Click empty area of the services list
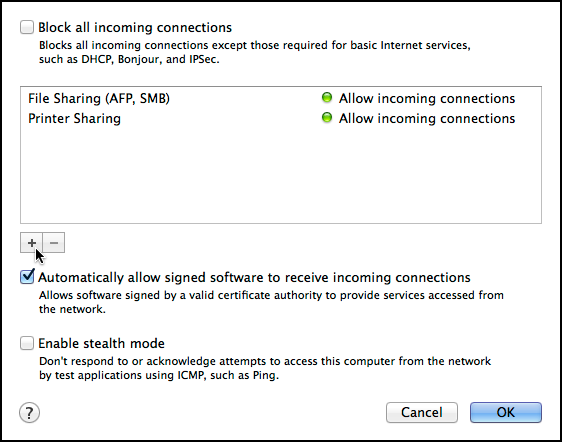 click(x=281, y=176)
